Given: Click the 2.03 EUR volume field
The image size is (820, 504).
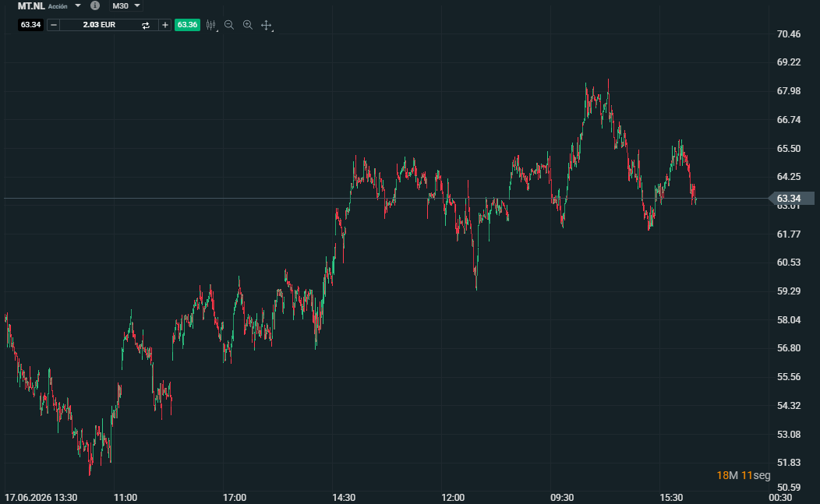Looking at the screenshot, I should (x=99, y=25).
